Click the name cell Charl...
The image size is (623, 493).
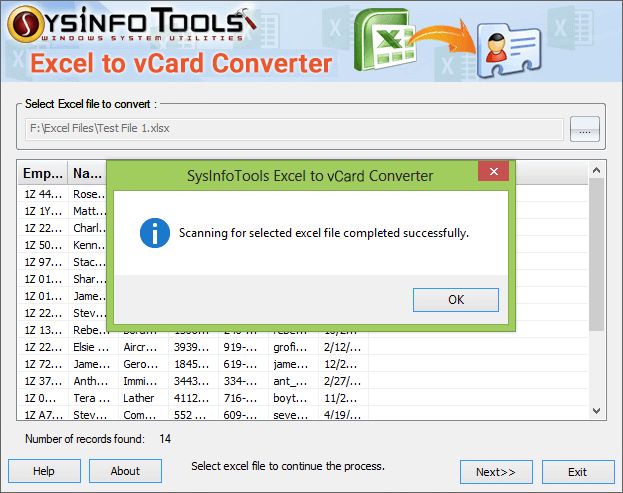(x=88, y=228)
